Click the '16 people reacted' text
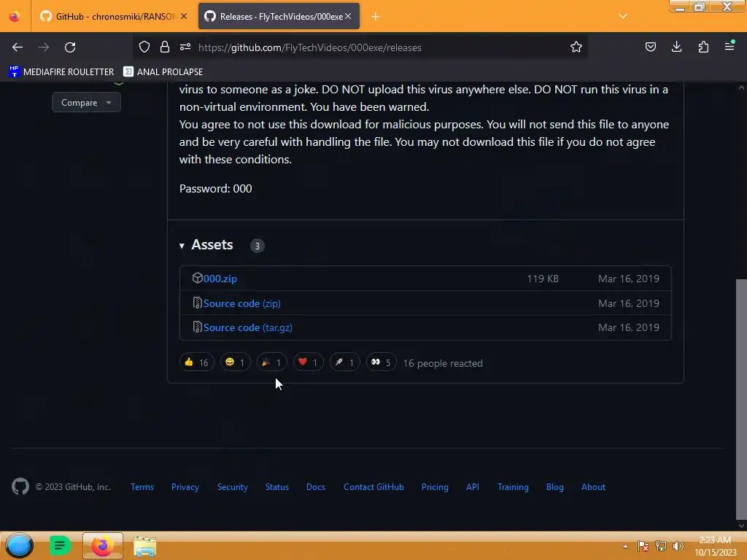 tap(443, 363)
